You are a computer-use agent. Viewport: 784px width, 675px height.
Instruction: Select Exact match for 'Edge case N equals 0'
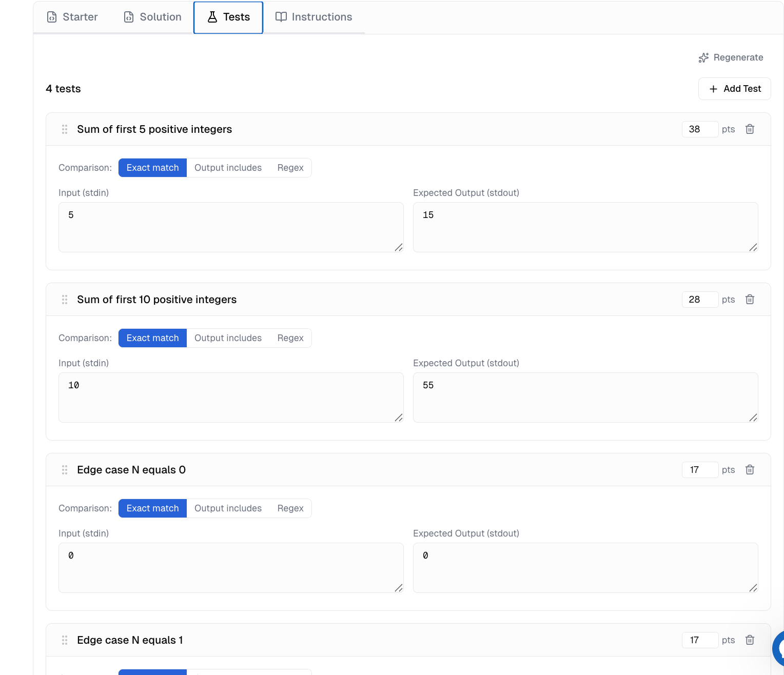(152, 508)
